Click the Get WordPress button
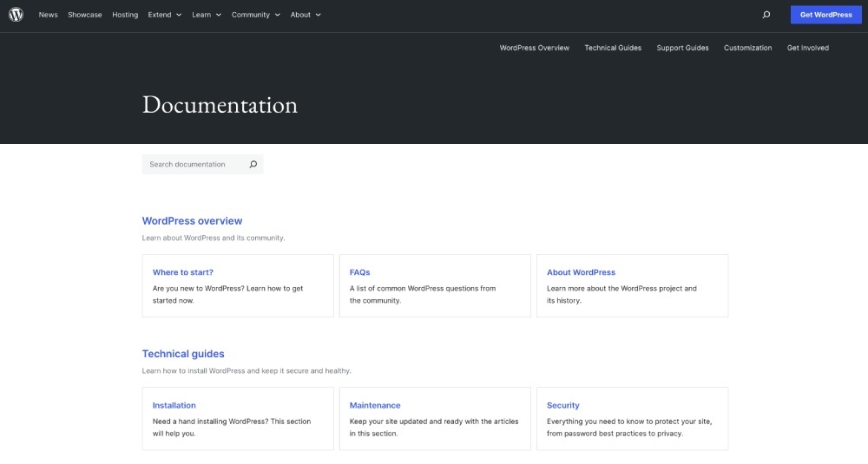The width and height of the screenshot is (868, 464). 826,15
